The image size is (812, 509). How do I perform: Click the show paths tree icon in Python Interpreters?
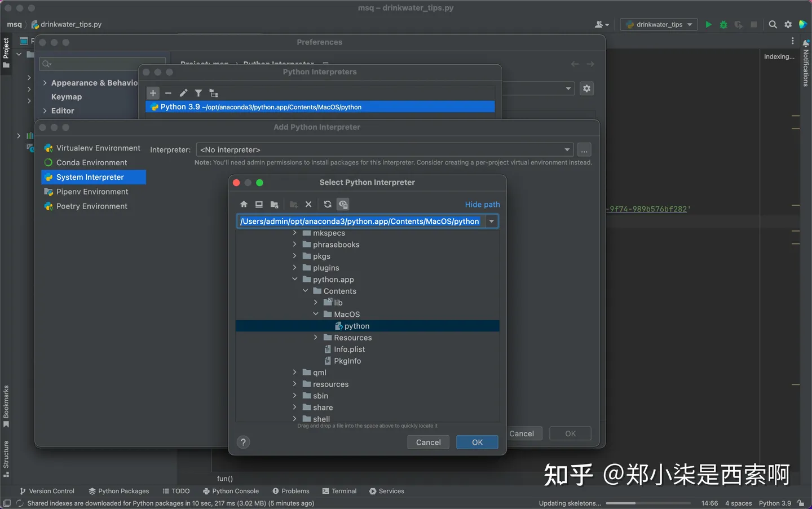(x=214, y=93)
